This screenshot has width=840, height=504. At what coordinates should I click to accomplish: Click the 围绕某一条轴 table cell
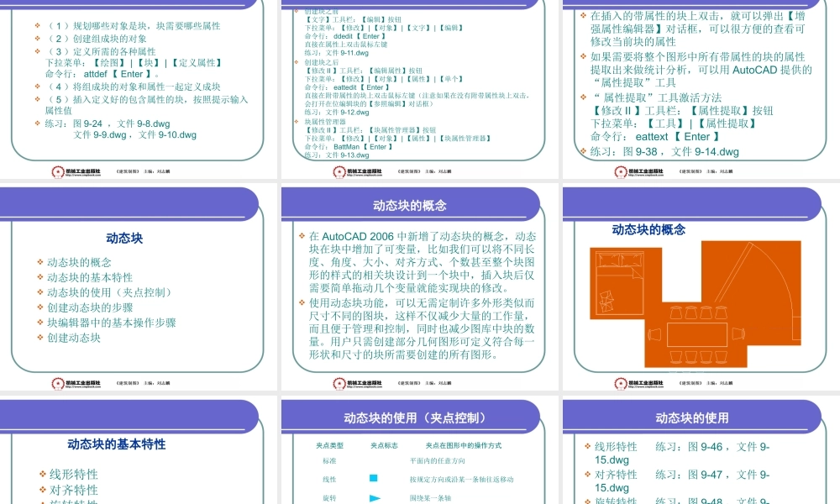(430, 498)
